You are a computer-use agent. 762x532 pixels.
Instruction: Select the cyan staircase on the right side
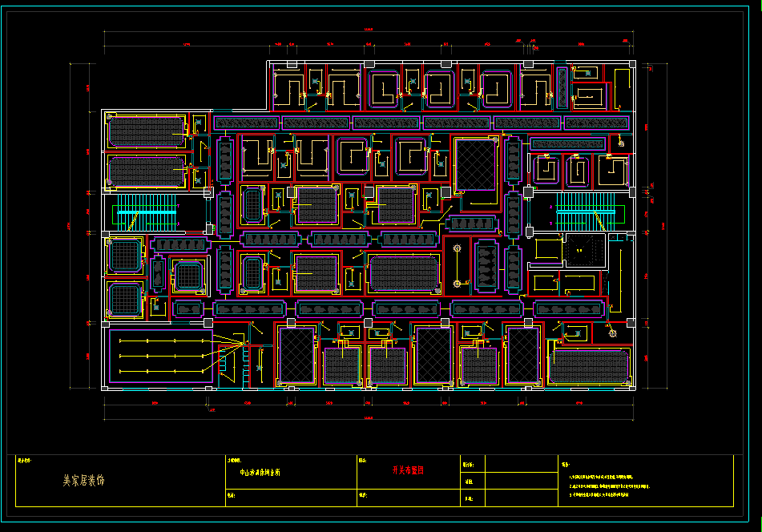click(x=589, y=212)
